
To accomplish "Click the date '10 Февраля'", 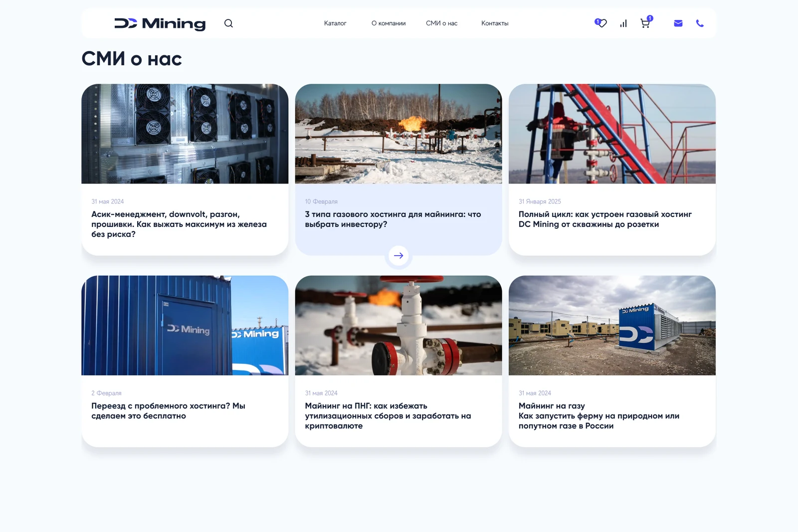I will coord(321,201).
